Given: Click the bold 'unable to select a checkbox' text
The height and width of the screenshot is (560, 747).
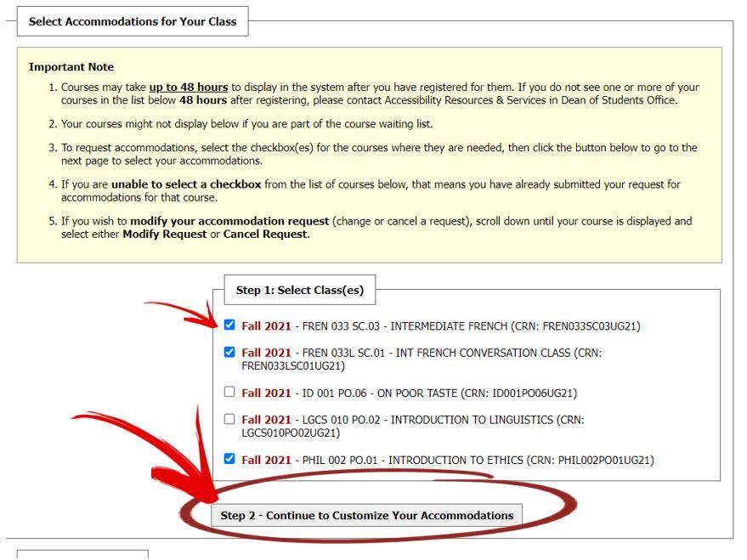Looking at the screenshot, I should coord(186,184).
